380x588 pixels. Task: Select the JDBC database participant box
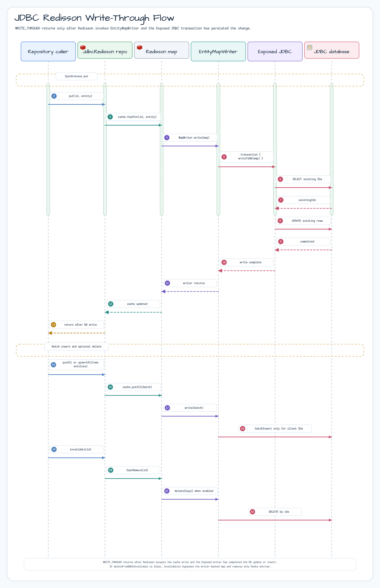(x=332, y=50)
